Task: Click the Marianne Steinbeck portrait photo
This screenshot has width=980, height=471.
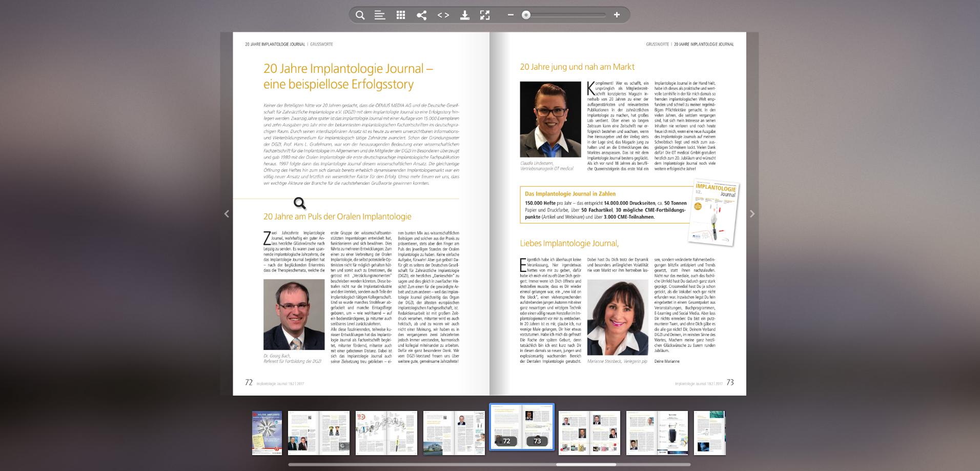Action: coord(618,317)
